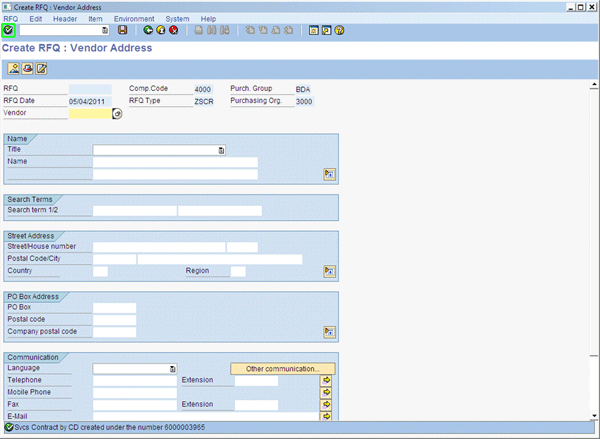Image resolution: width=600 pixels, height=439 pixels.
Task: Click the Save disk icon
Action: pyautogui.click(x=122, y=31)
